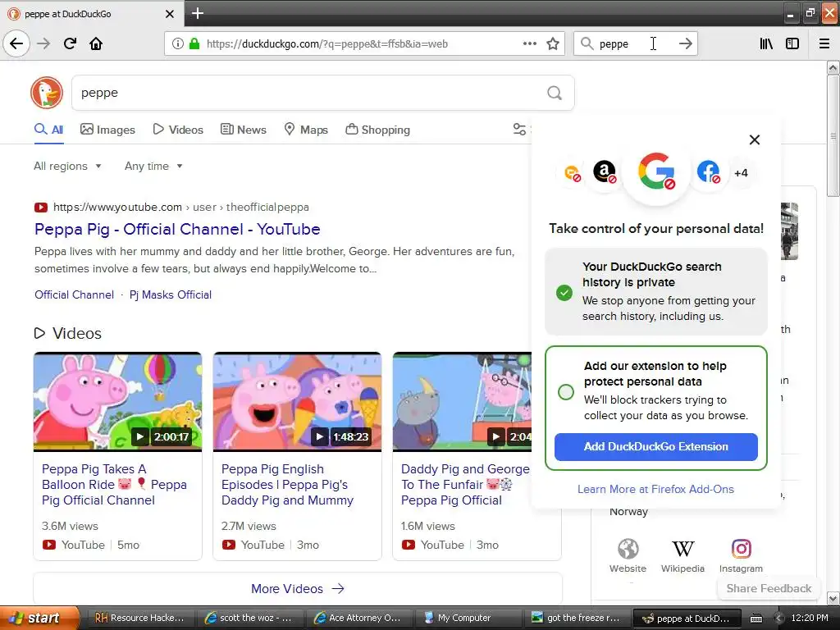Click the blocked Google tracker icon
Viewport: 840px width, 630px height.
(x=656, y=171)
